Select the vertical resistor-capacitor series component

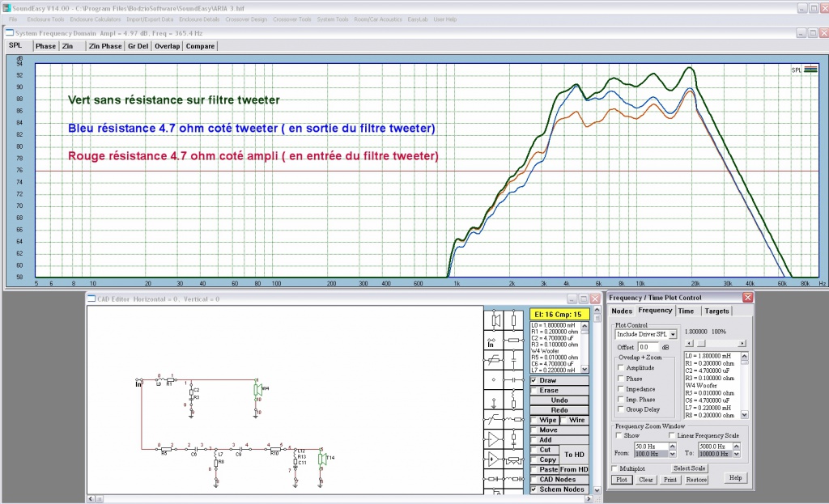[x=513, y=439]
